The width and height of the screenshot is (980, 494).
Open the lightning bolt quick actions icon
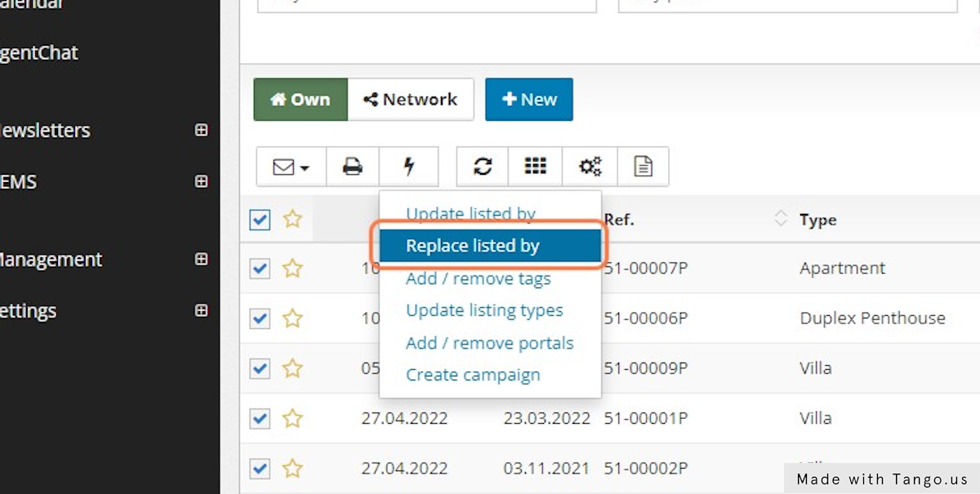point(408,167)
